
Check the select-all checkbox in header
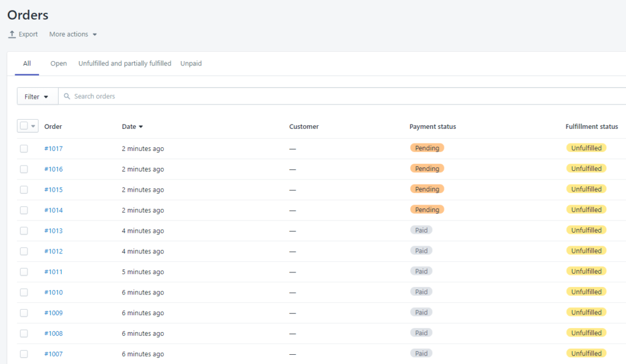(x=23, y=125)
